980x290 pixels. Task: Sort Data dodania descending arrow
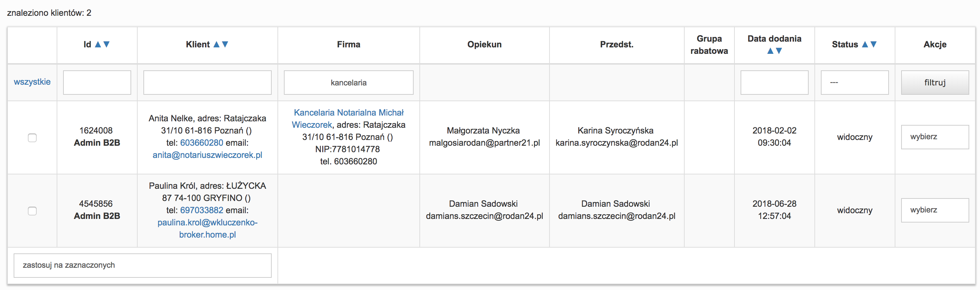[779, 51]
